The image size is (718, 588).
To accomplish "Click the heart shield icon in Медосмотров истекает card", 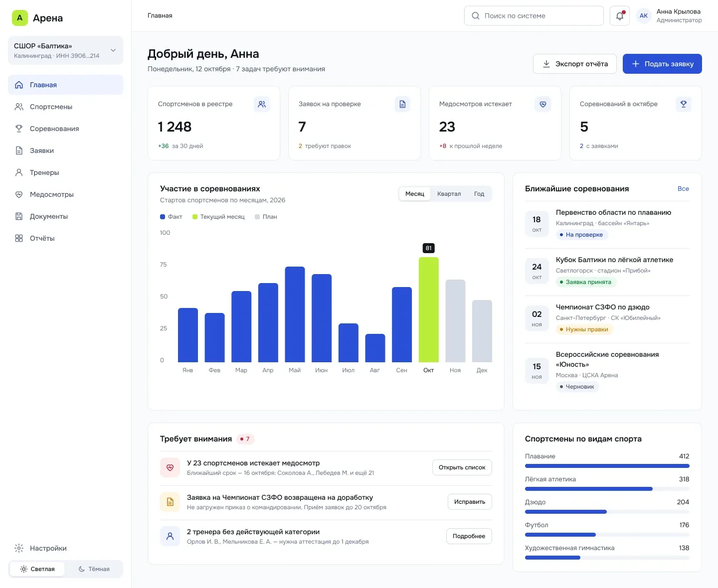I will [x=543, y=104].
